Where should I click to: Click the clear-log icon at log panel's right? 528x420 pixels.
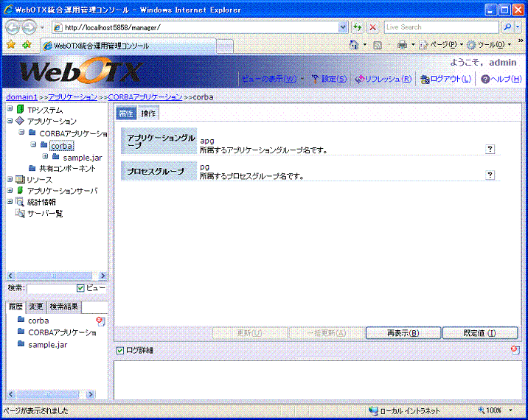click(x=515, y=350)
